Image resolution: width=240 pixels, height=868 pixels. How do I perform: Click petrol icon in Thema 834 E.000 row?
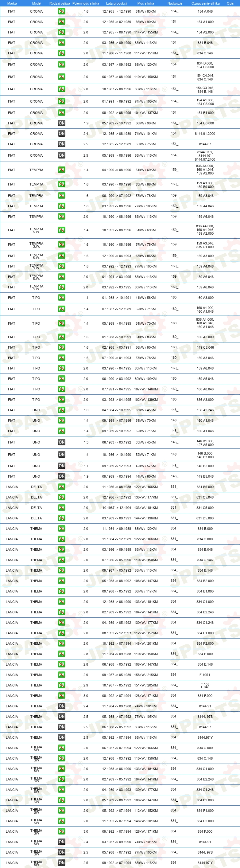[62, 654]
